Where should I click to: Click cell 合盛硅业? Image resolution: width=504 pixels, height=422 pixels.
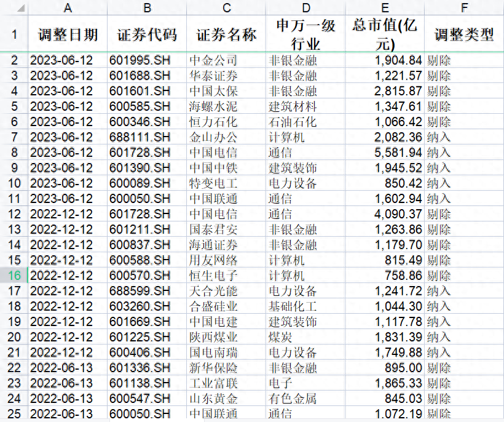coord(226,306)
